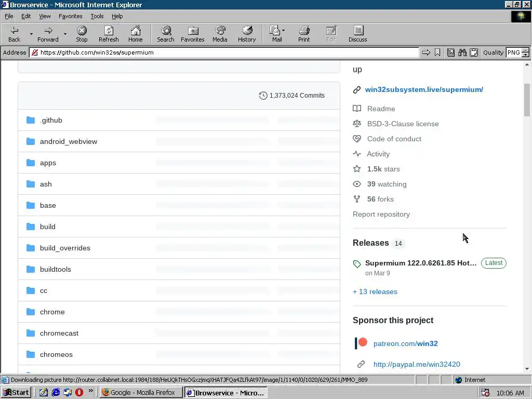Screen dimensions: 532x399
Task: Open the paypal.me/win32420 link
Action: pyautogui.click(x=417, y=364)
